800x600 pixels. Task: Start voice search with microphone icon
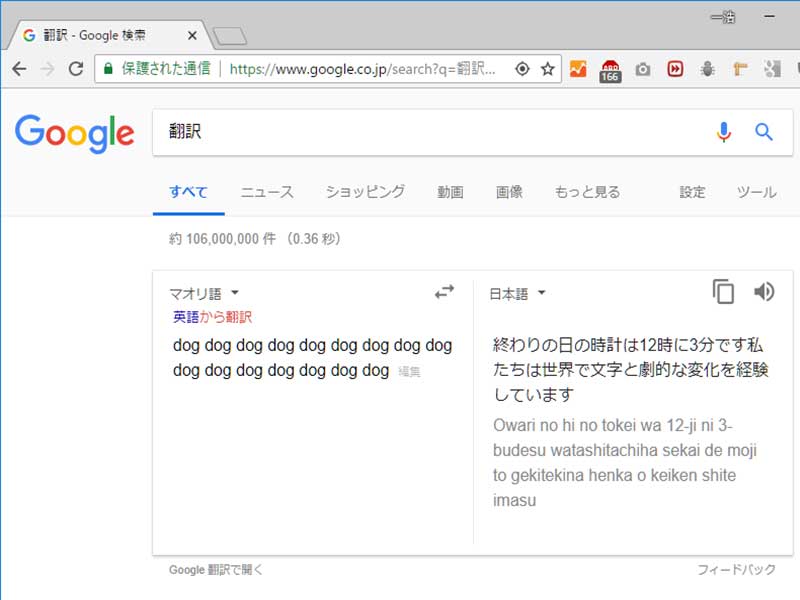[x=723, y=132]
